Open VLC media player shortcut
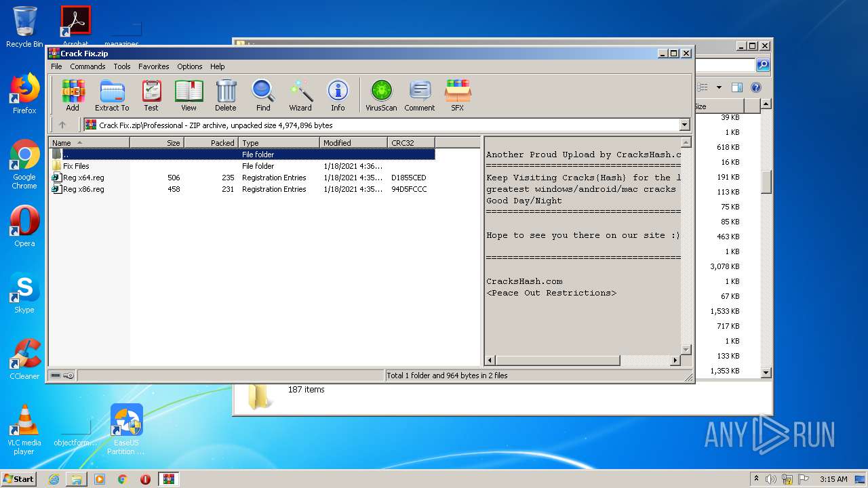 tap(24, 430)
